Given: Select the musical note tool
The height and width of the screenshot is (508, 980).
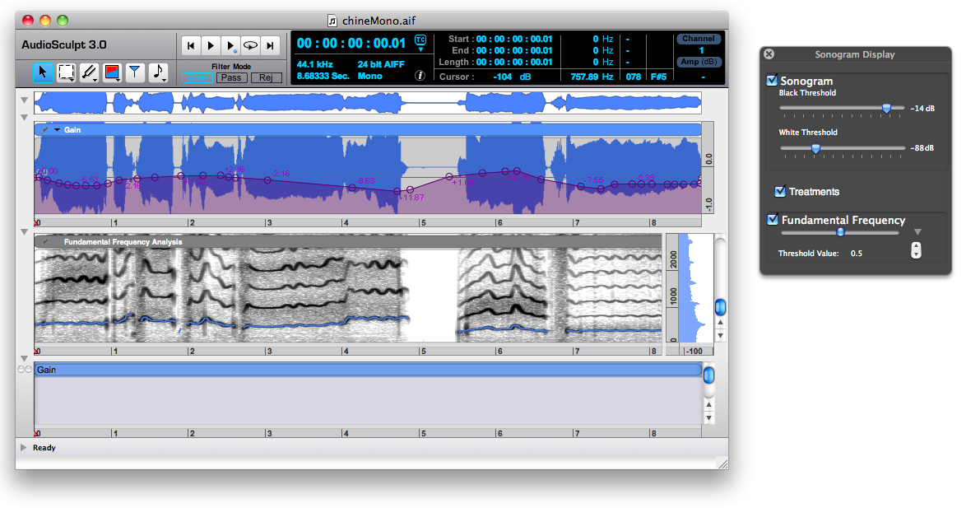Looking at the screenshot, I should pos(158,72).
